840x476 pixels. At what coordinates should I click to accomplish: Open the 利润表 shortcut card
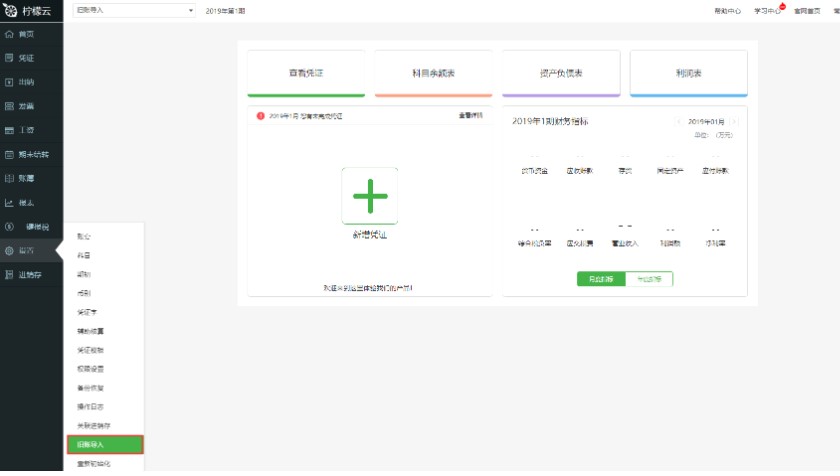coord(688,73)
